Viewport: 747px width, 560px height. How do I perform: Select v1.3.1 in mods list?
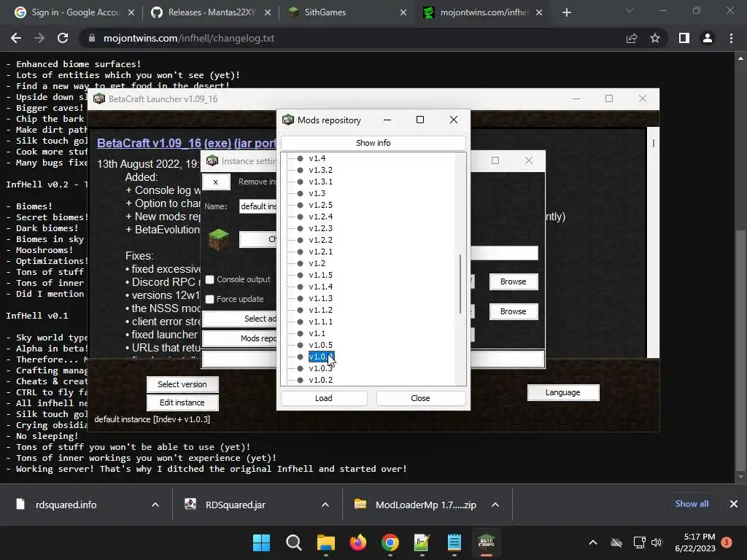point(321,182)
